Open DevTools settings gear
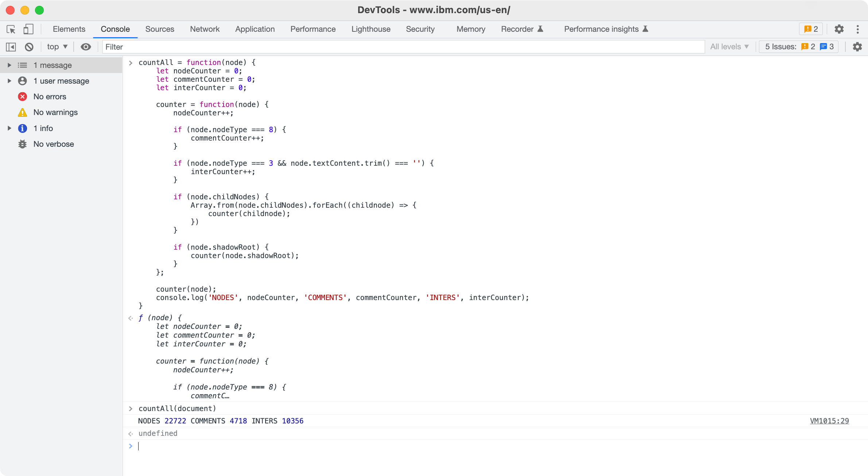Screen dimensions: 868x476 (839, 29)
